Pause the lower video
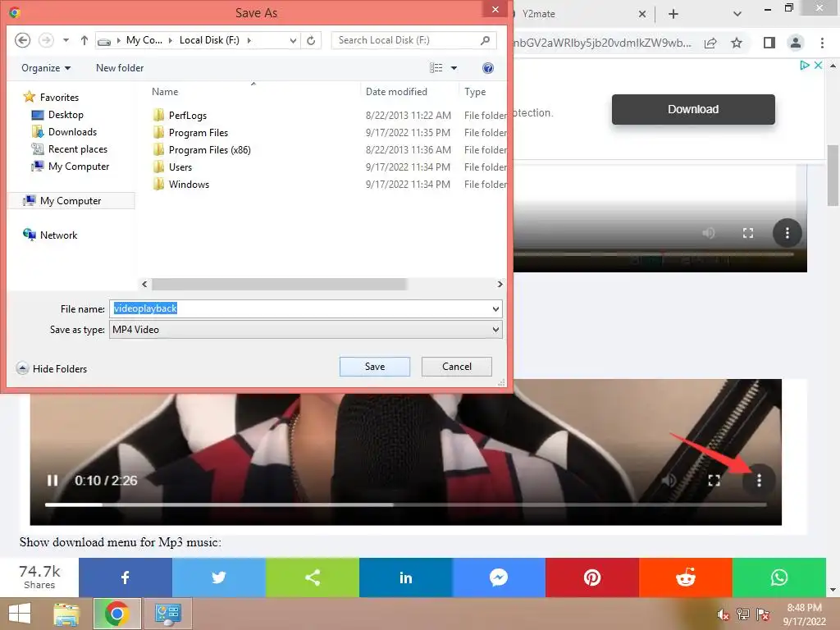 (52, 481)
